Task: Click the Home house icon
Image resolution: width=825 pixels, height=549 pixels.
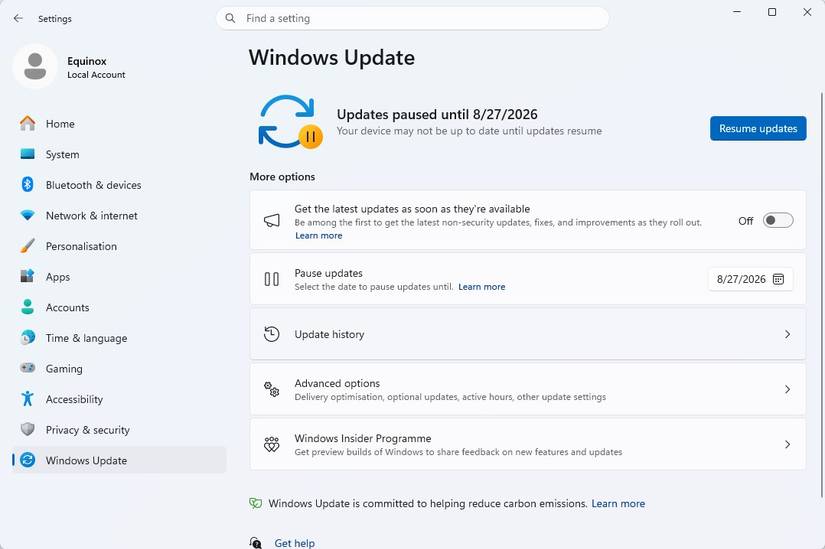Action: coord(27,124)
